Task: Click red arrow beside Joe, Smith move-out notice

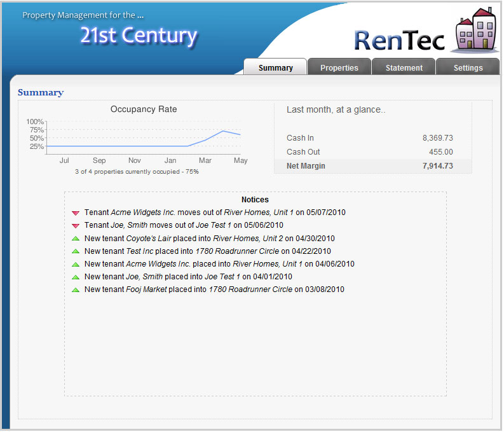Action: (76, 226)
